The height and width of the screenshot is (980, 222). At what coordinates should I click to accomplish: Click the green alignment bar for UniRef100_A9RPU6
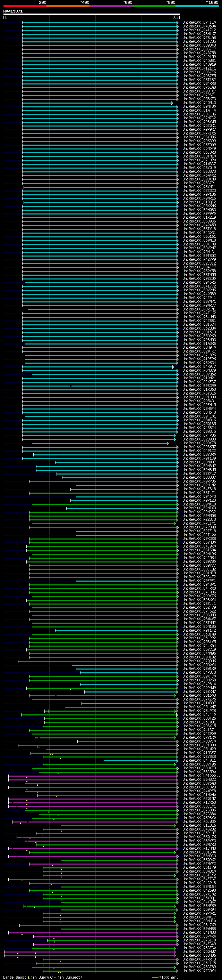click(x=104, y=481)
